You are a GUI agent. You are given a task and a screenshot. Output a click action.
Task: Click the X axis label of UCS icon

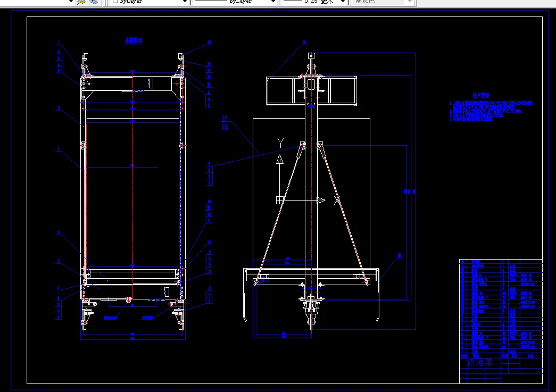pos(337,200)
